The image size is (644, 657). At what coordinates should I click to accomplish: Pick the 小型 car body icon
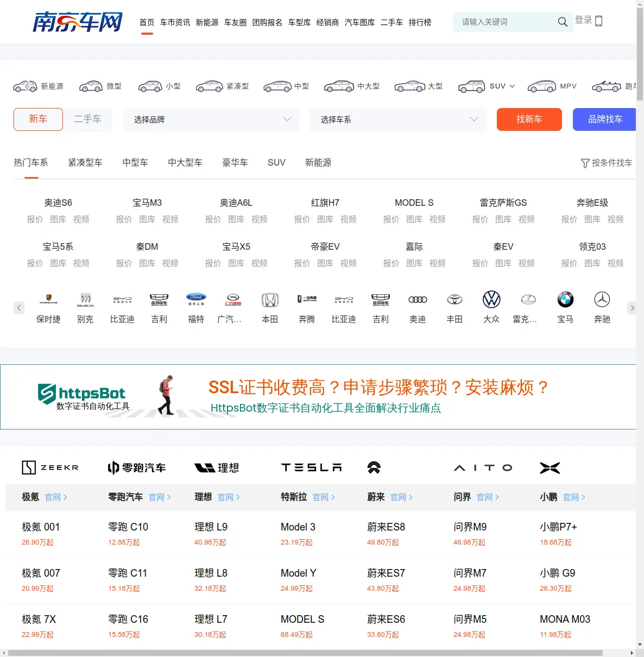pos(150,86)
